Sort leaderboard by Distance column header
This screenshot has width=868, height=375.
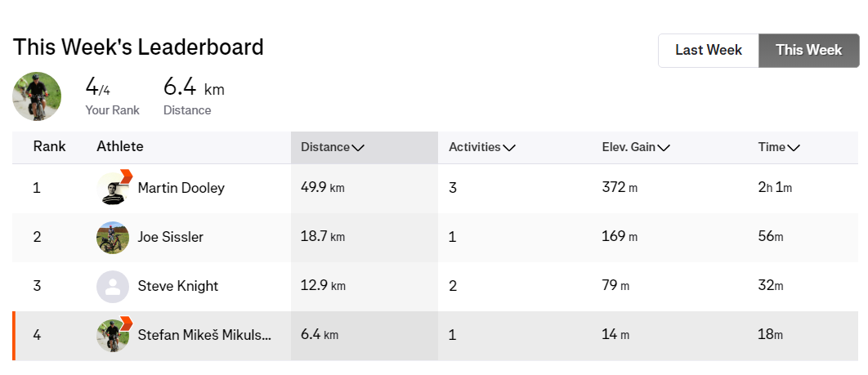pos(325,148)
